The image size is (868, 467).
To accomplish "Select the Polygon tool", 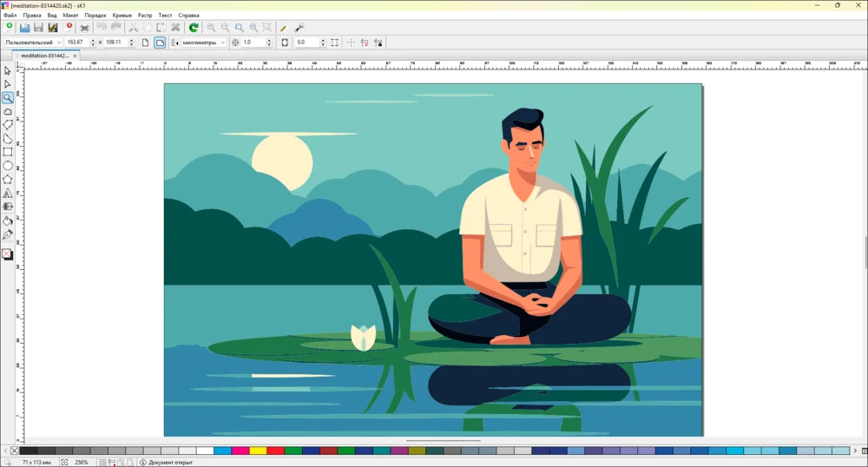I will 7,180.
